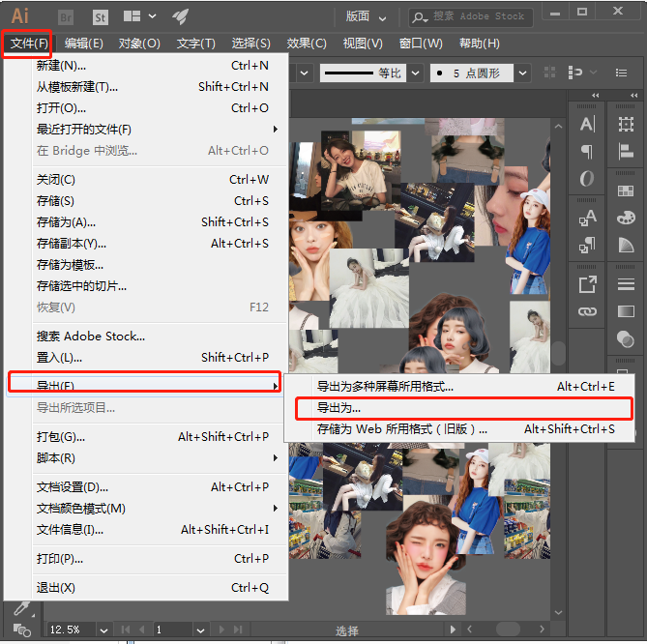
Task: Click the align objects icon in control bar
Action: coord(549,73)
